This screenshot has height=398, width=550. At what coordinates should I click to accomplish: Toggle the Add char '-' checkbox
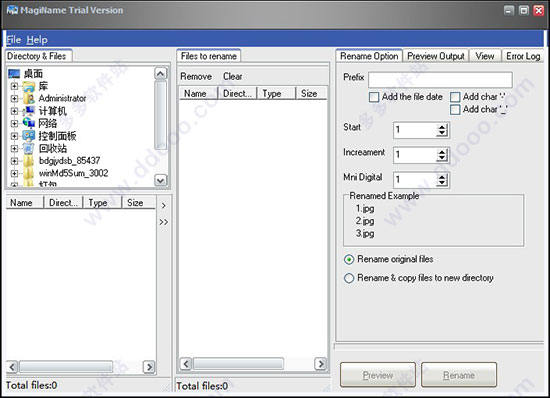point(455,97)
